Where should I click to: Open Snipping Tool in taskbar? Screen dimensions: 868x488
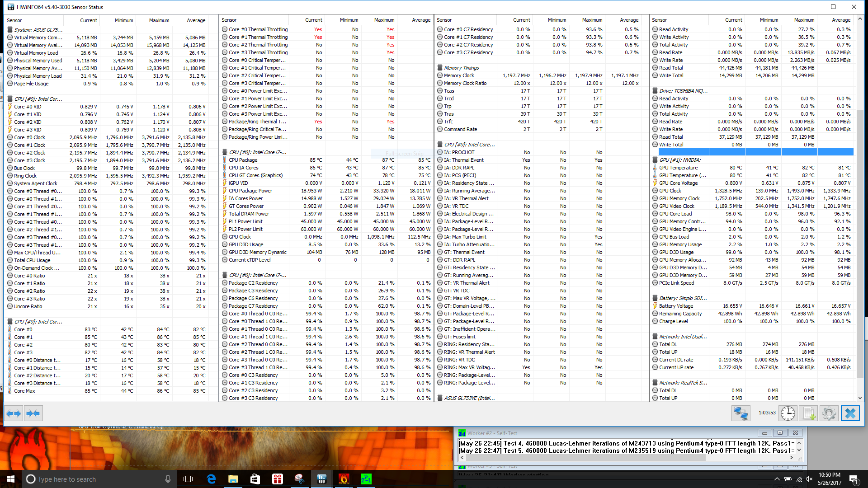click(x=299, y=479)
